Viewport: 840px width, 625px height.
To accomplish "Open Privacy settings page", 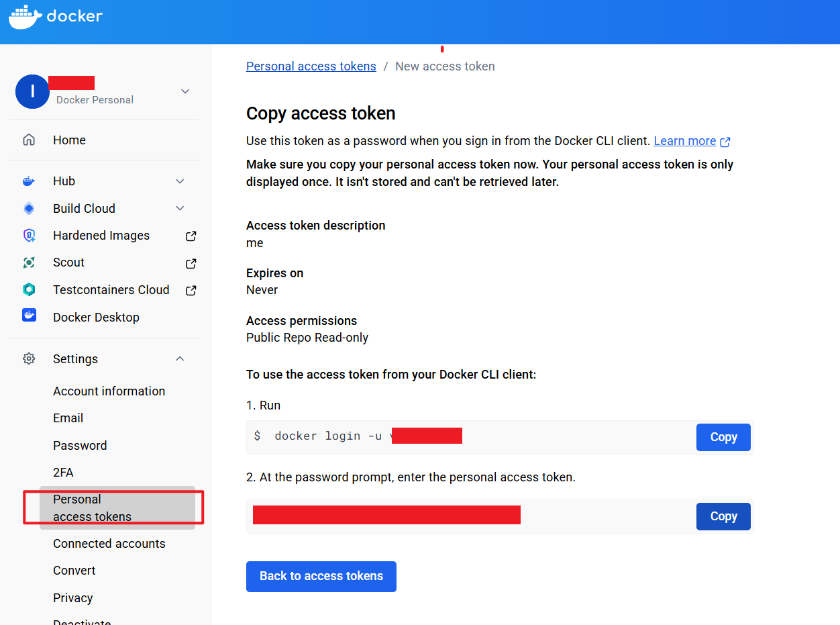I will 73,598.
